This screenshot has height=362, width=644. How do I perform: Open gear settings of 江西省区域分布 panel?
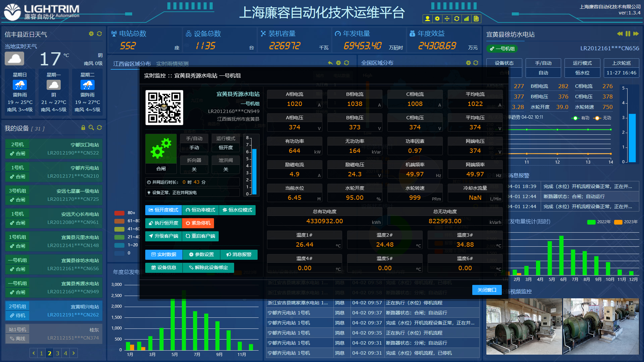coord(338,63)
